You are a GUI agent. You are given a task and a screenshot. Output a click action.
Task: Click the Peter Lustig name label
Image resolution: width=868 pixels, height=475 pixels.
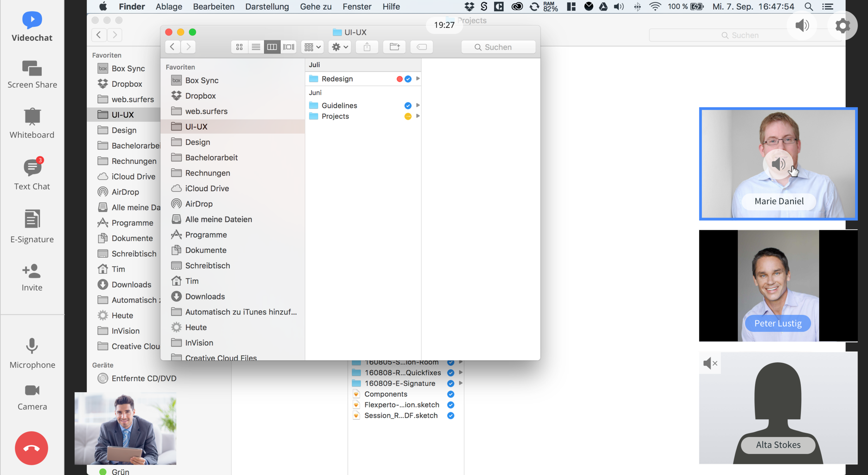[778, 323]
